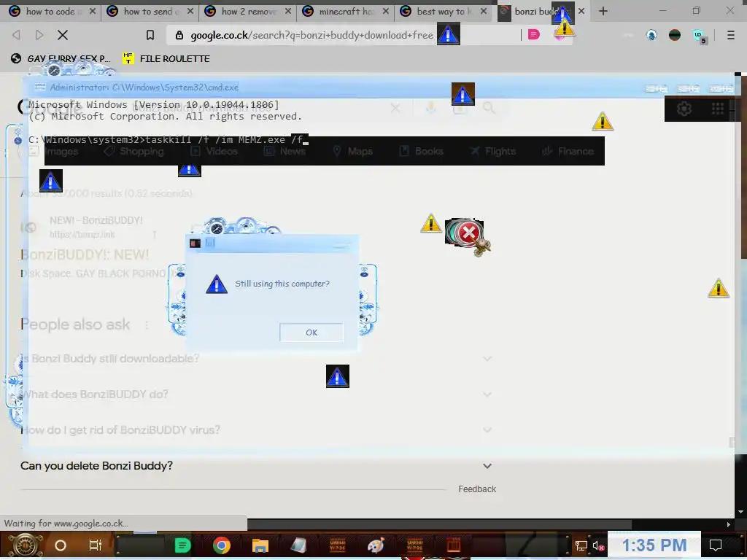Viewport: 747px width, 560px height.
Task: Open the News search filter
Action: coord(285,152)
